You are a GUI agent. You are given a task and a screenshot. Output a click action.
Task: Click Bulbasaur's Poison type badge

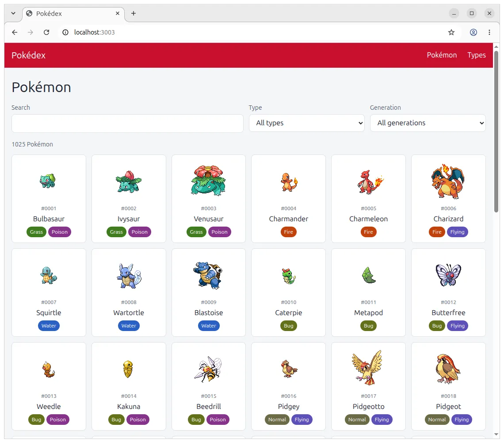pyautogui.click(x=60, y=232)
